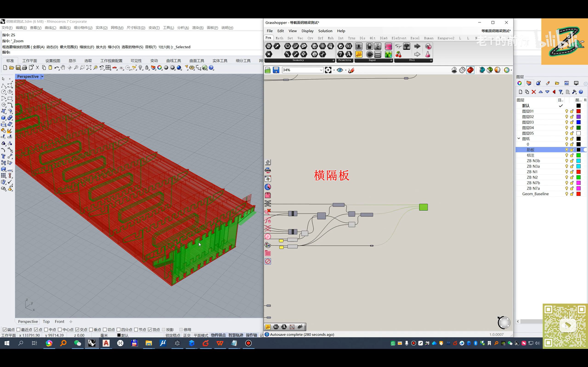Viewport: 588px width, 367px height.
Task: Open the 34% zoom level dropdown
Action: pyautogui.click(x=321, y=70)
